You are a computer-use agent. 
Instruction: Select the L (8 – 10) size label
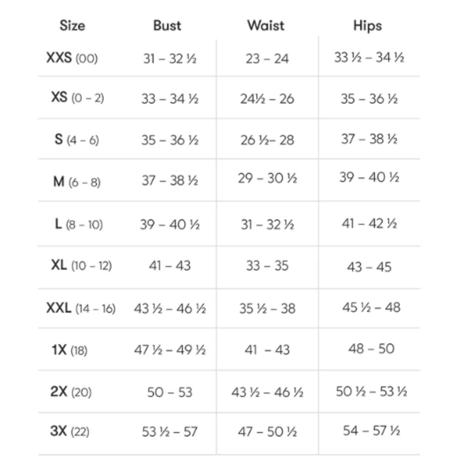click(x=78, y=224)
